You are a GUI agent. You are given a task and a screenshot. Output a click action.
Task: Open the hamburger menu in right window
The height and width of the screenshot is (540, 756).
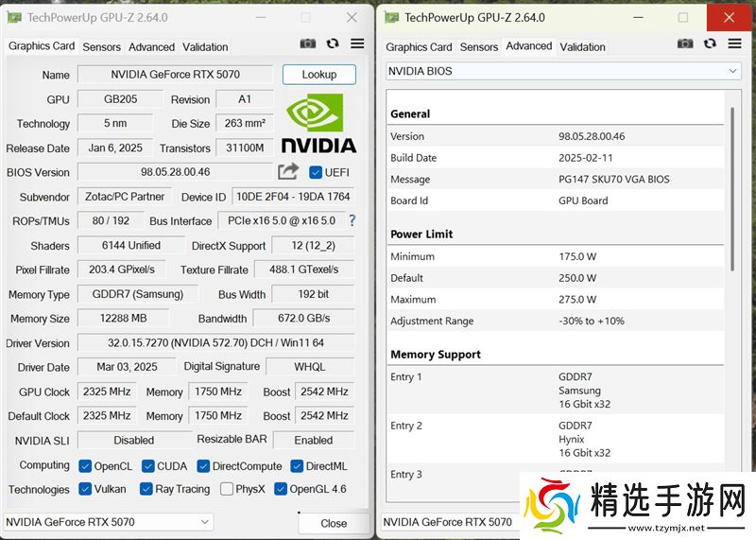[734, 44]
